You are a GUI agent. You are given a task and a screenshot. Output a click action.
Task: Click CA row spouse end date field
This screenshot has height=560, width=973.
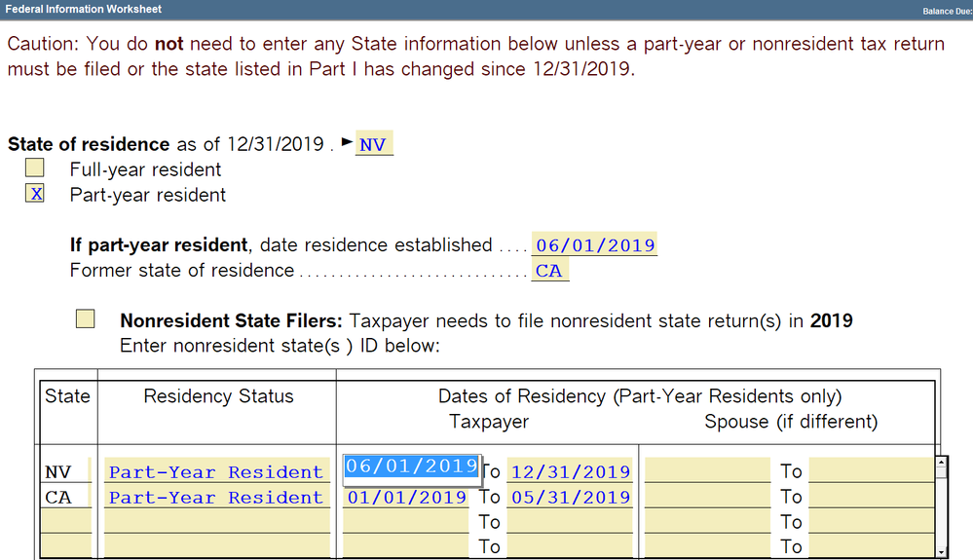tap(868, 497)
